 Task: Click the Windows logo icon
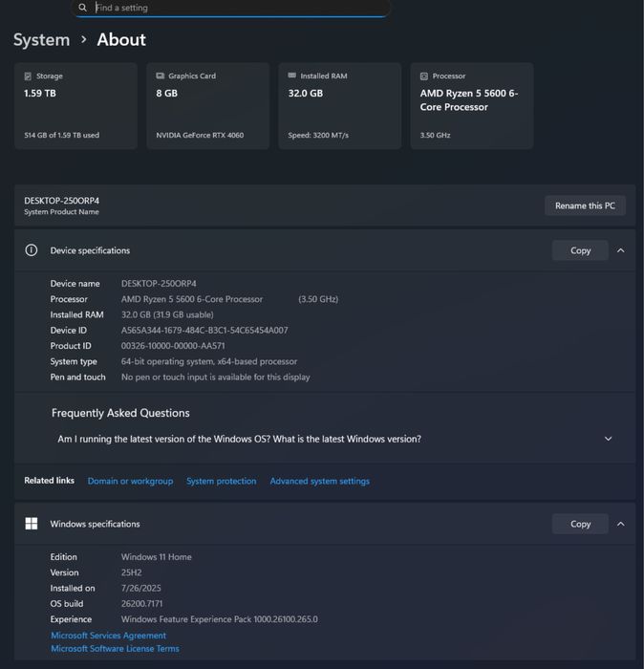[x=32, y=524]
